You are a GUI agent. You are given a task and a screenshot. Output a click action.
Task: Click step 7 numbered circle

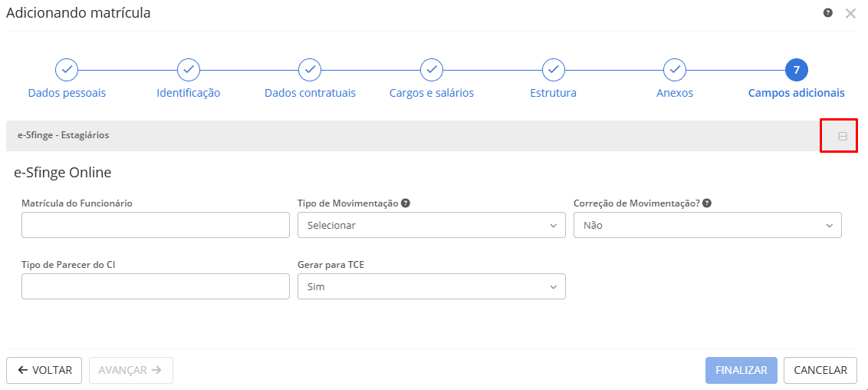click(x=796, y=70)
